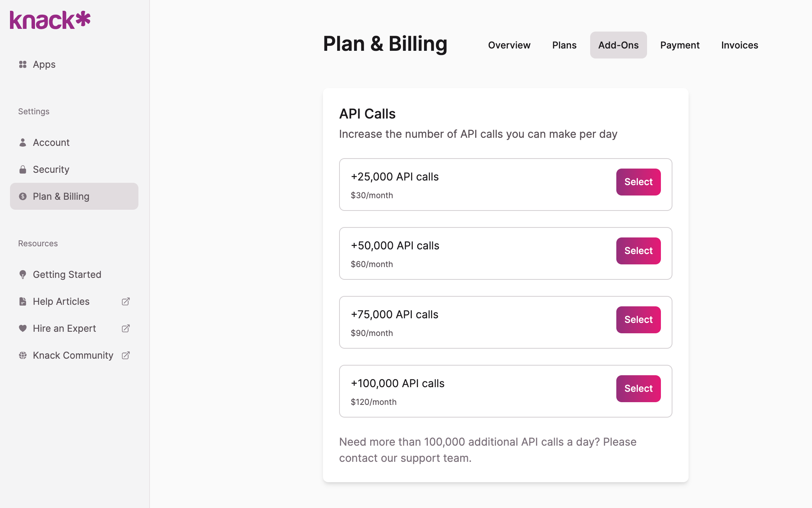This screenshot has width=812, height=508.
Task: Open the Plans tab
Action: click(x=564, y=45)
